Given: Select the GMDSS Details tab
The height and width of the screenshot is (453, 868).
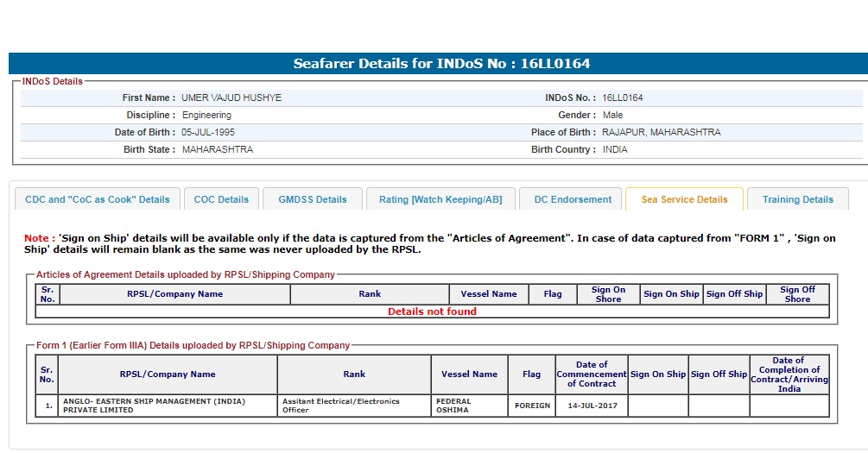Looking at the screenshot, I should coord(312,199).
